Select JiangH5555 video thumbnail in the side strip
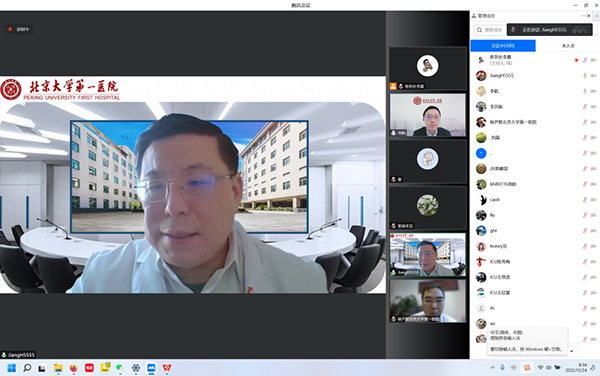The height and width of the screenshot is (376, 600). click(x=428, y=255)
